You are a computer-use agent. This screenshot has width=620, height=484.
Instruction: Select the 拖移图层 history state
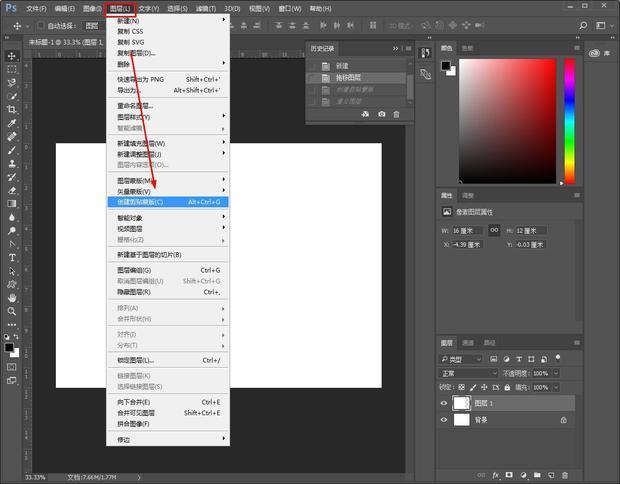point(348,77)
